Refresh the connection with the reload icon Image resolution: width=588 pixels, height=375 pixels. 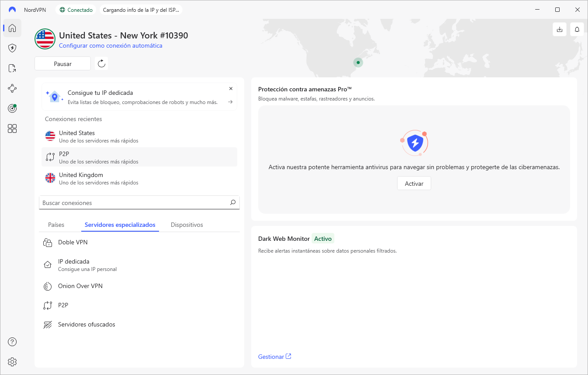tap(101, 63)
